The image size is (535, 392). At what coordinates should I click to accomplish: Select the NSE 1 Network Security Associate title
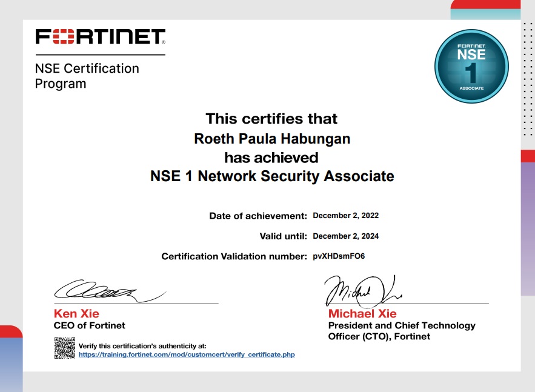point(271,177)
